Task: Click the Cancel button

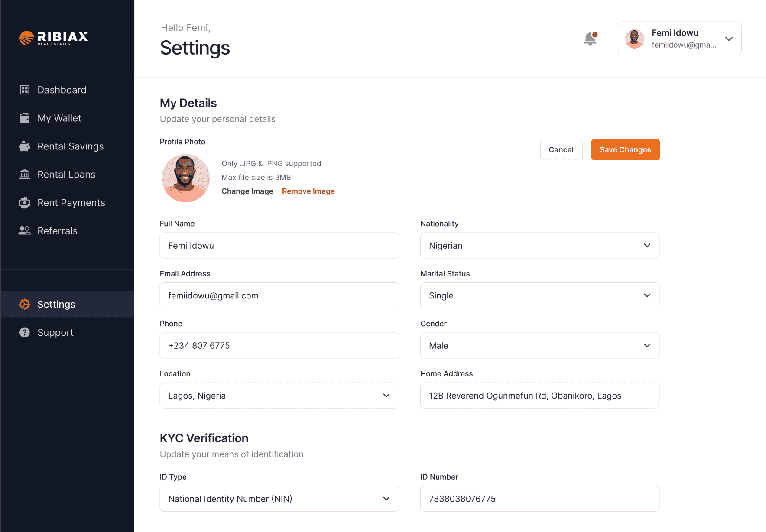Action: 561,149
